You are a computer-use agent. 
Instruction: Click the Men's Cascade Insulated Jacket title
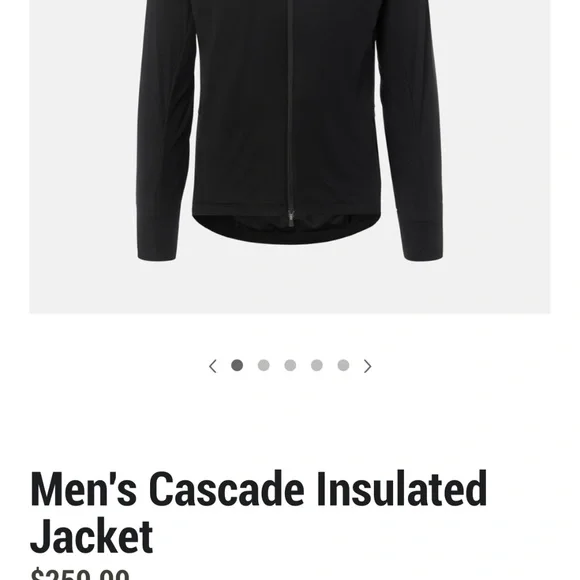click(x=258, y=512)
